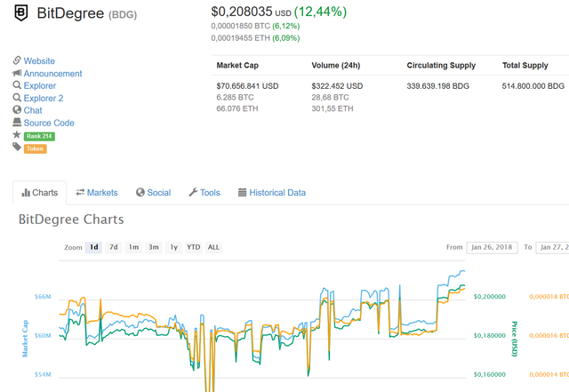Click the BitDegree Charts heading

[71, 220]
